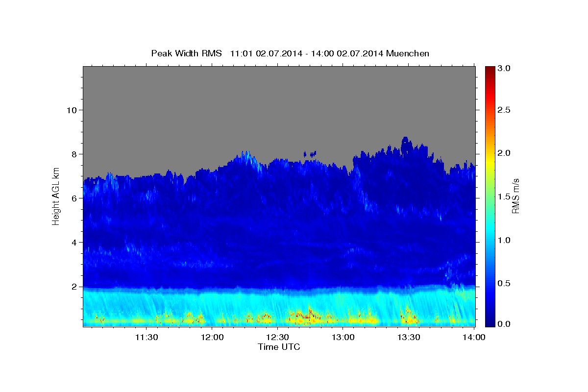
Task: Click the 'Time UTC' axis label
Action: coord(279,347)
